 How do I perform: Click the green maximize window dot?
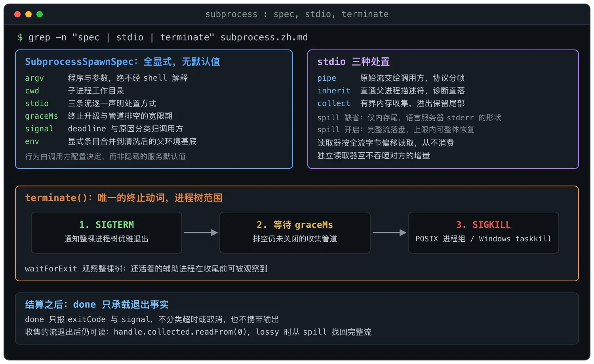40,14
